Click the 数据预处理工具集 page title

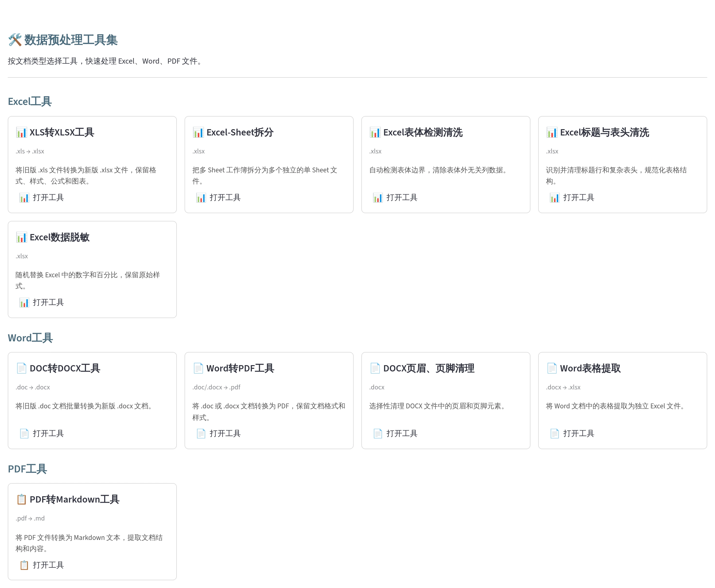point(71,40)
